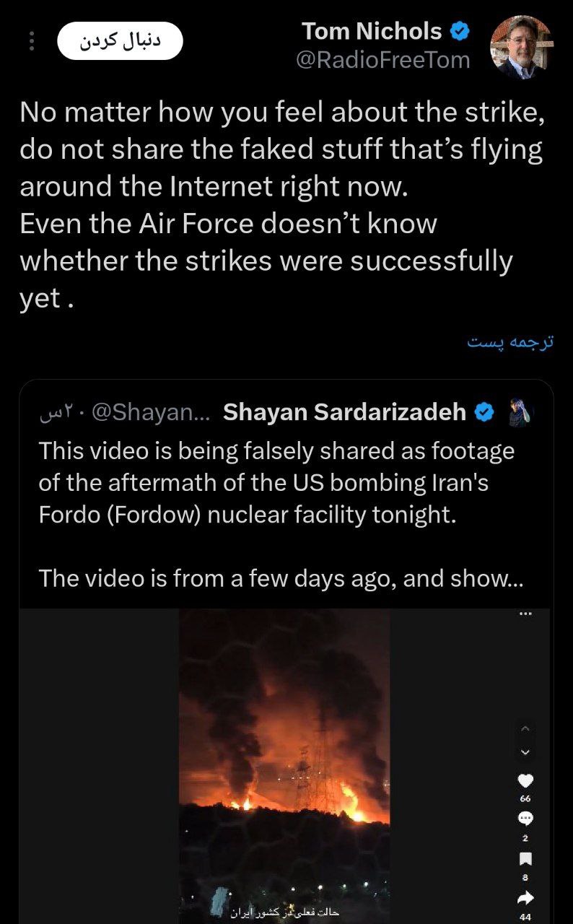
Task: Click the follow button (دنبال کردن)
Action: (120, 42)
